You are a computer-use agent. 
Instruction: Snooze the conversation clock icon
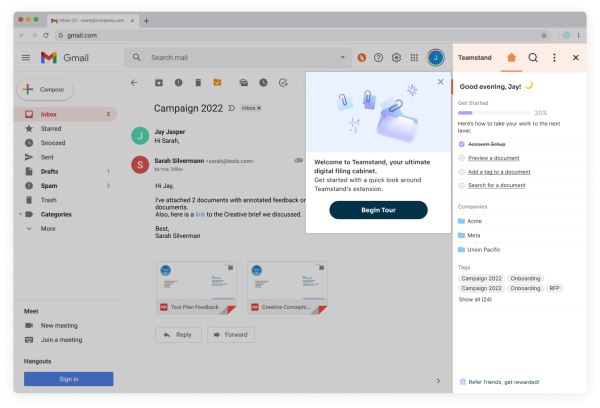pyautogui.click(x=263, y=82)
